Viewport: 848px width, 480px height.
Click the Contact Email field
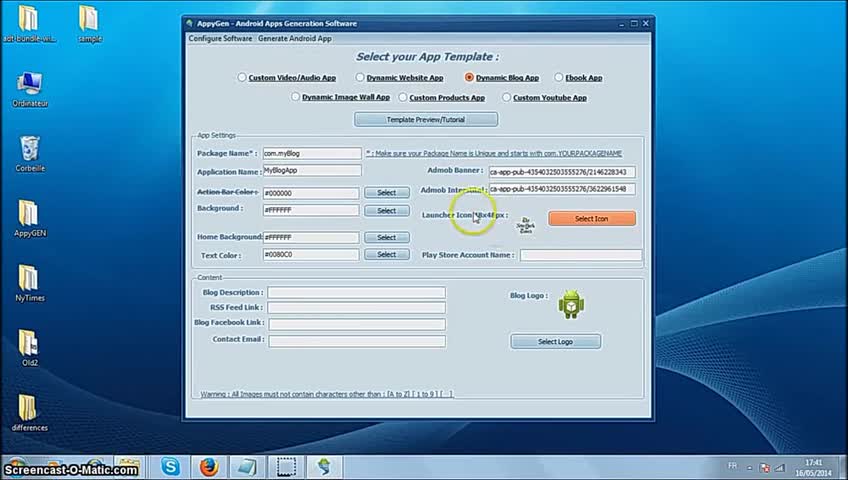[357, 341]
